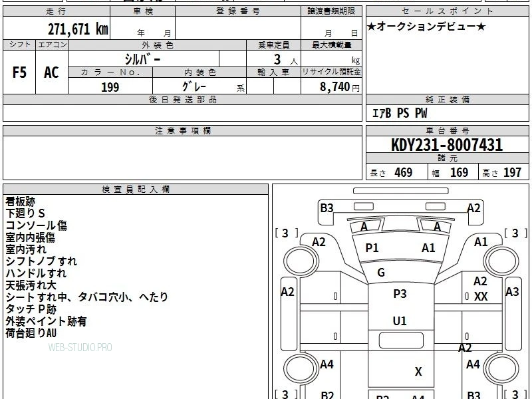Image resolution: width=532 pixels, height=399 pixels.
Task: Click the 車検 header cell
Action: [143, 11]
